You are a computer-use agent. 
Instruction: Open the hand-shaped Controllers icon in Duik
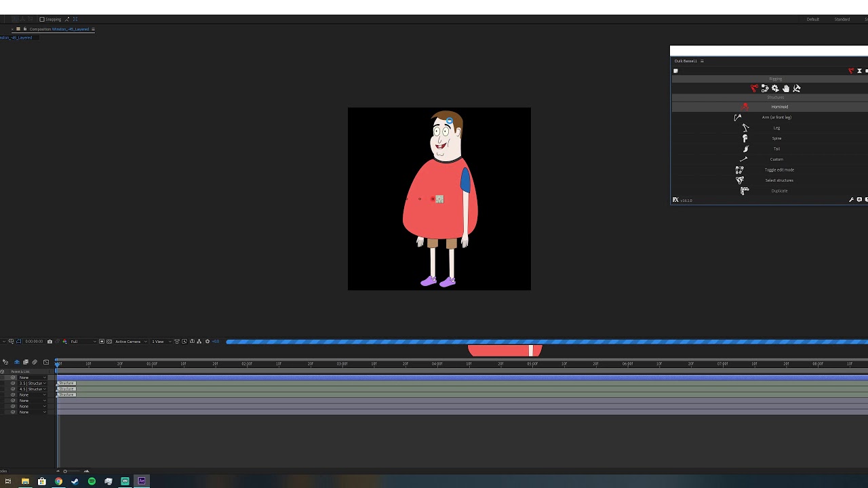point(786,88)
